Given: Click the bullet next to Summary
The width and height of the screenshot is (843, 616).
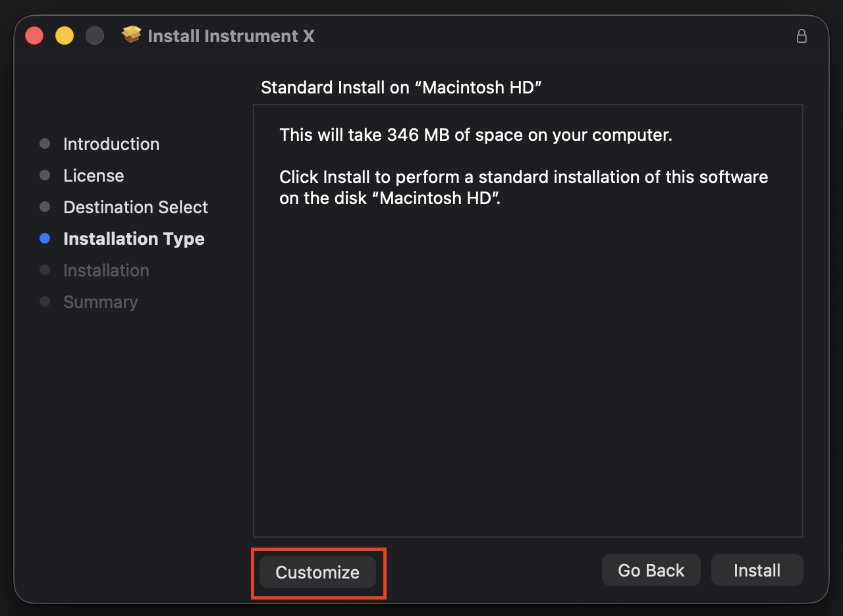Looking at the screenshot, I should [45, 301].
